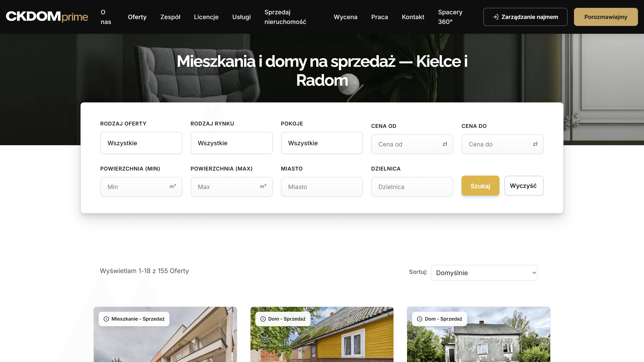Open the Sortuj Domyślnie dropdown
Image resolution: width=644 pixels, height=362 pixels.
[x=484, y=273]
